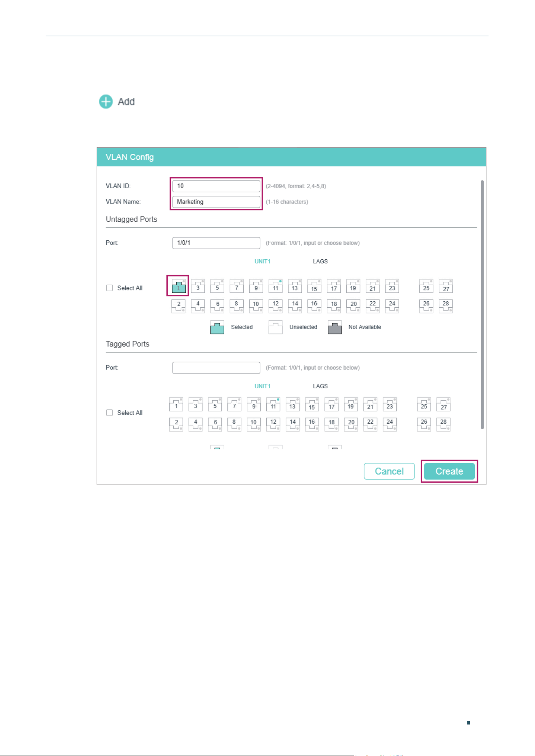Viewport: 535px width, 756px height.
Task: Select tagged port 2 icon
Action: (x=176, y=424)
